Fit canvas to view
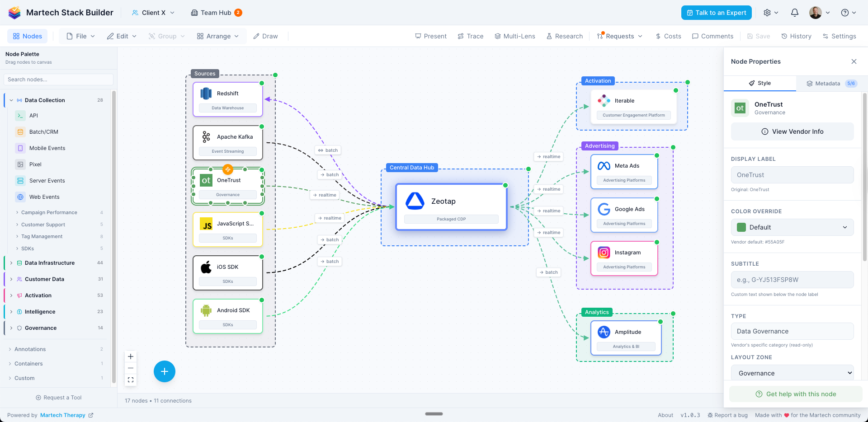Viewport: 868px width, 422px height. tap(131, 380)
